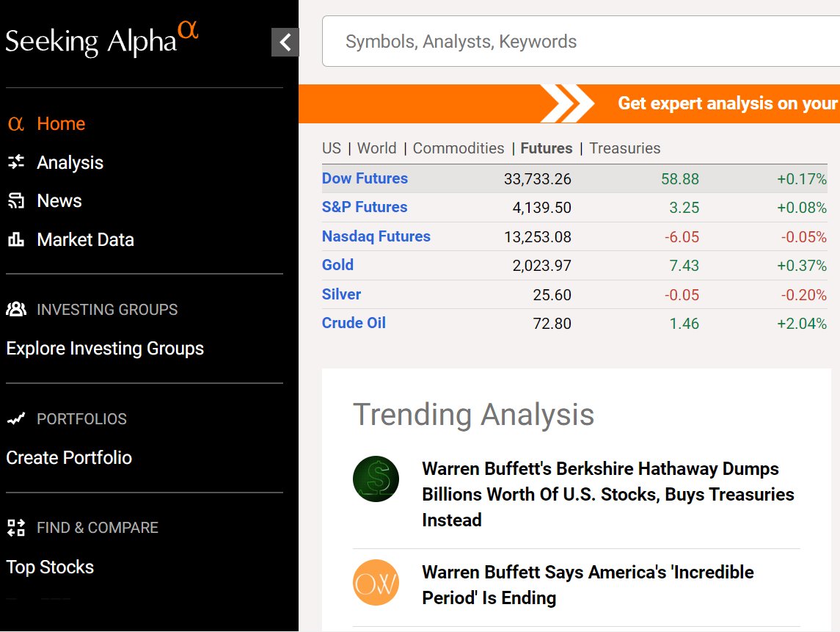
Task: Click Crude Oil change +2.04%
Action: click(x=802, y=324)
